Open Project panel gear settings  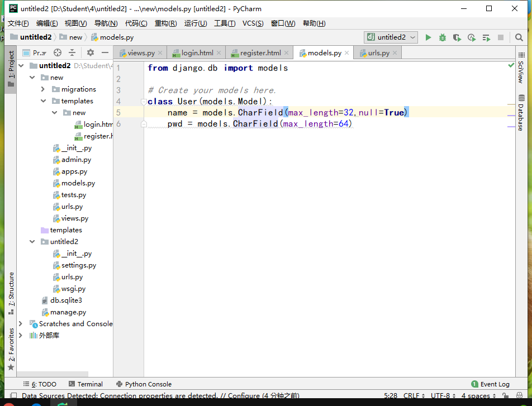(x=91, y=52)
